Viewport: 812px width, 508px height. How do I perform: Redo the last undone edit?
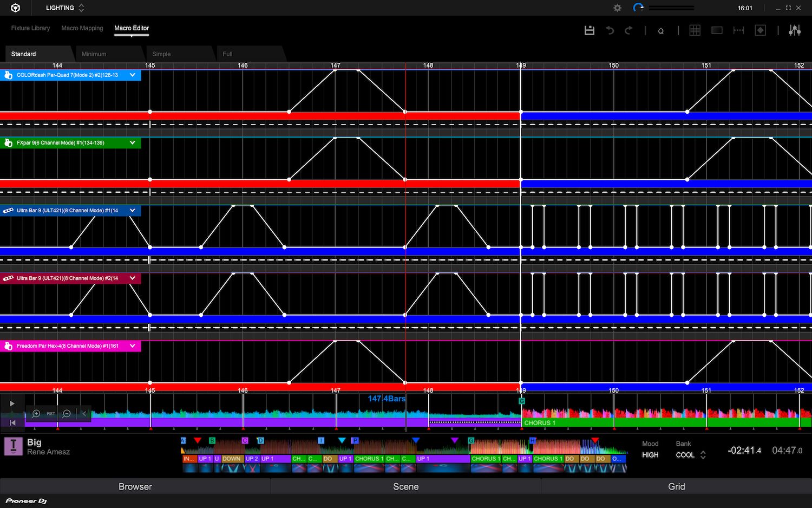coord(628,30)
